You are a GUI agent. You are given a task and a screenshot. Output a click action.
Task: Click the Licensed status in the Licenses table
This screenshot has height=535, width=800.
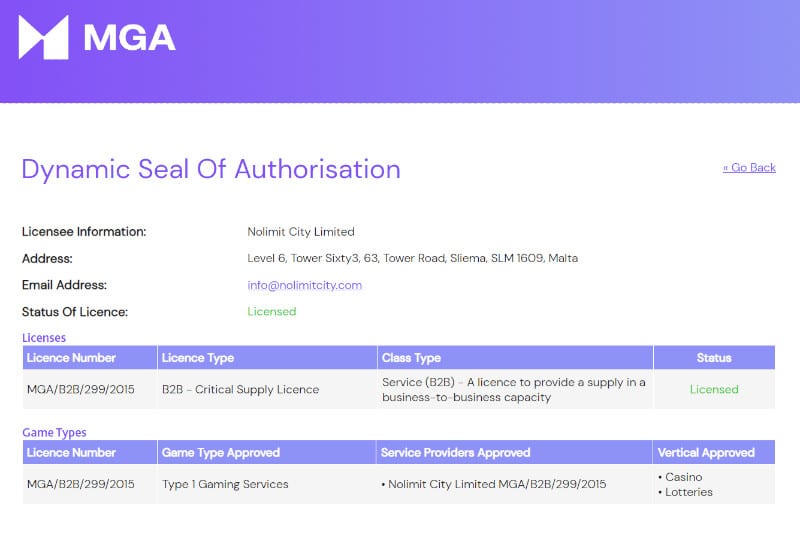point(714,389)
